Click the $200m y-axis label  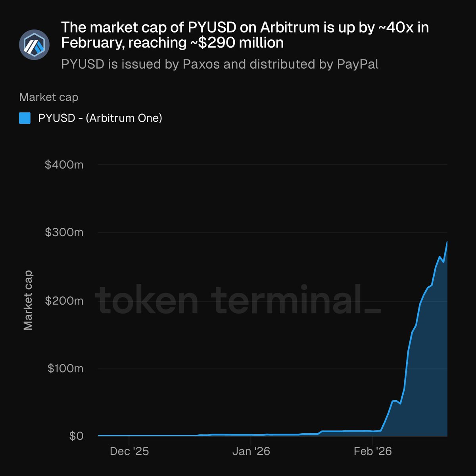coord(64,301)
